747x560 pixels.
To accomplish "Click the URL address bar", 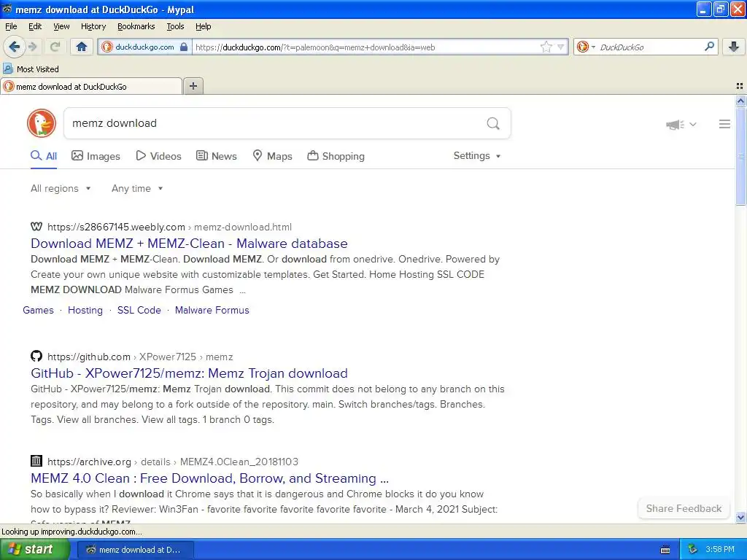I will pos(365,47).
